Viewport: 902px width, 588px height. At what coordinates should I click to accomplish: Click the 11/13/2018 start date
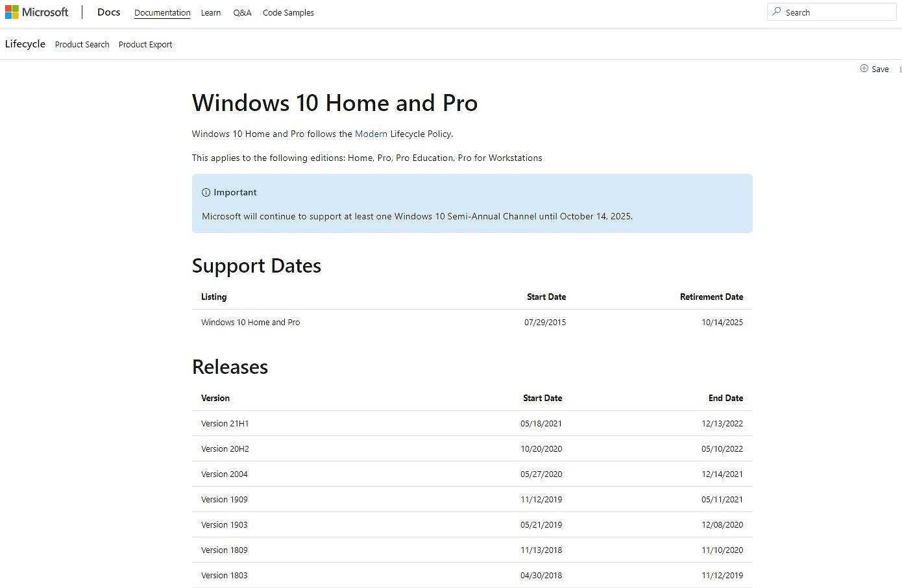tap(541, 550)
